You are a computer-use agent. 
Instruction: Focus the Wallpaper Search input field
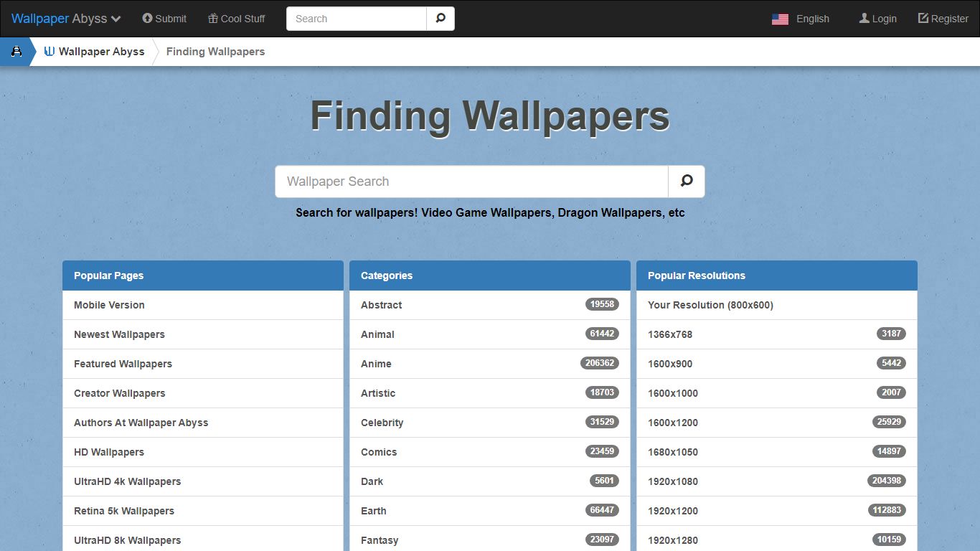472,182
